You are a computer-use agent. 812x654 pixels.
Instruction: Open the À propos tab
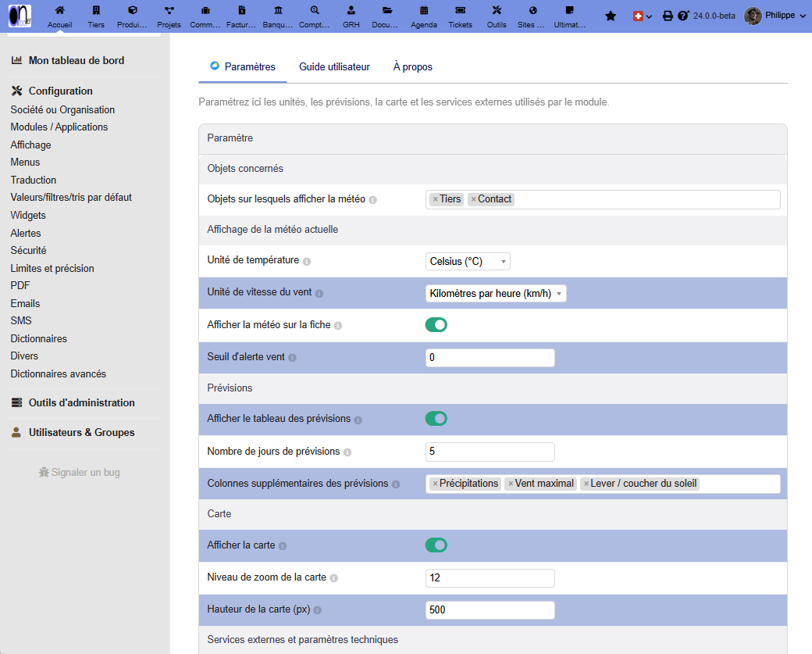pyautogui.click(x=413, y=67)
